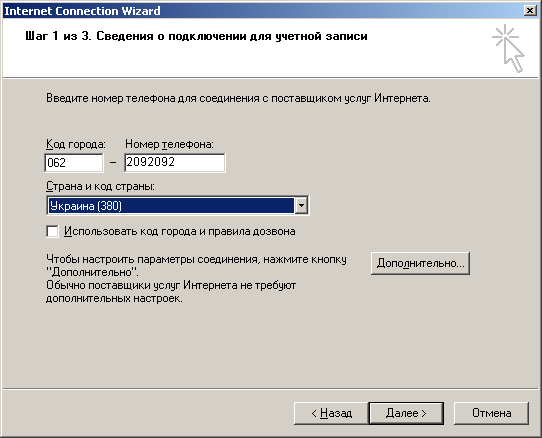Click the wizard cursor icon in header
The width and height of the screenshot is (542, 438).
(508, 48)
